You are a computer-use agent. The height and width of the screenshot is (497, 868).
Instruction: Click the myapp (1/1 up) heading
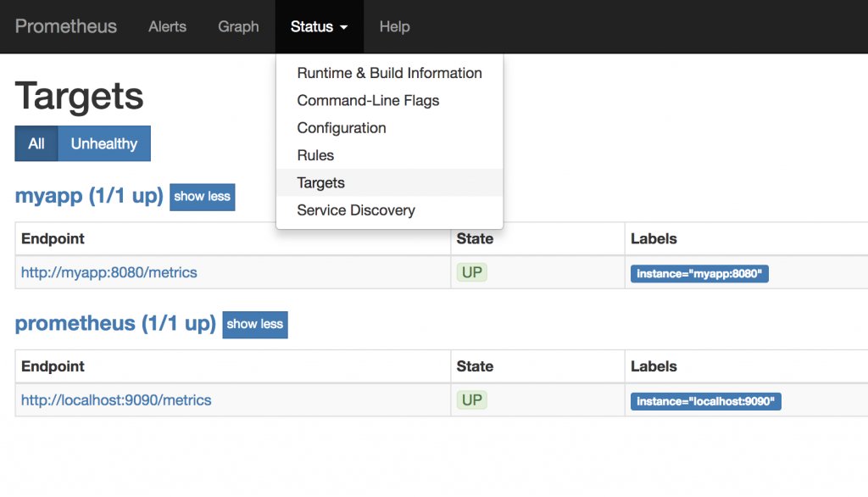(88, 196)
